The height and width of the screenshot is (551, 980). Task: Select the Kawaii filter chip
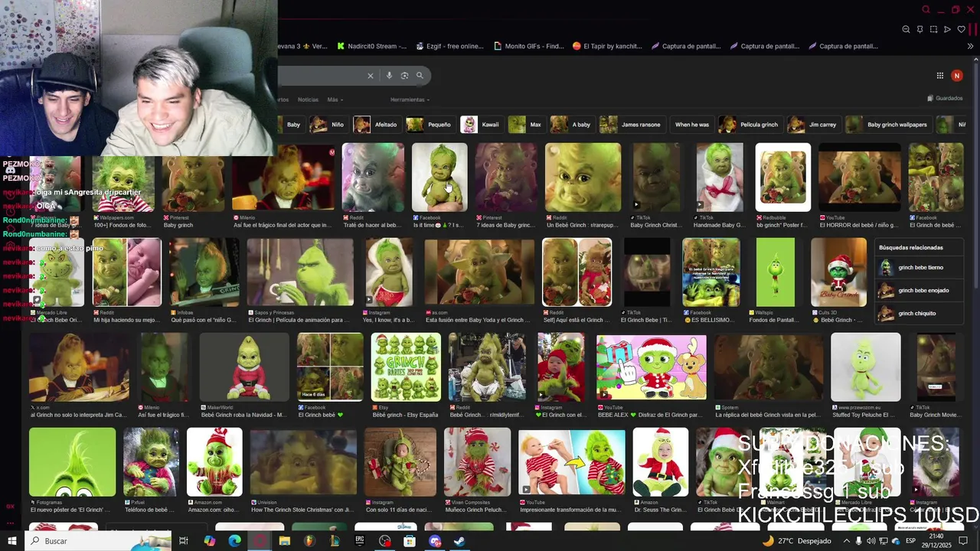481,125
